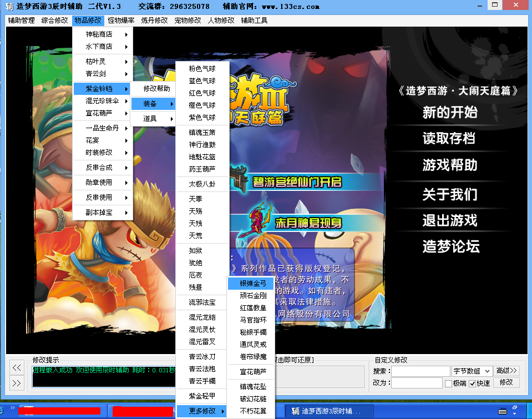This screenshot has width=532, height=419.
Task: Click the 修改 apply button
Action: tap(506, 382)
